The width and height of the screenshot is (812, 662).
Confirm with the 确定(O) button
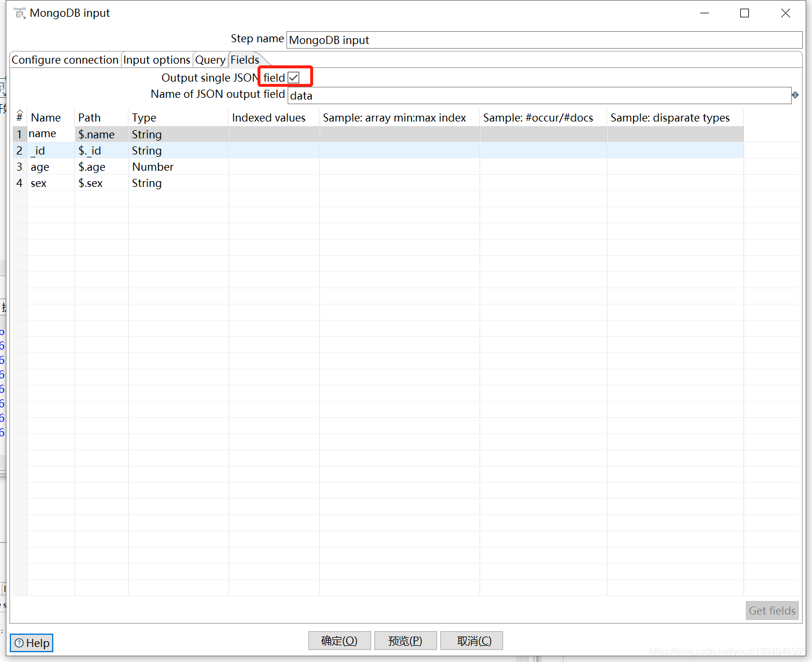[339, 641]
